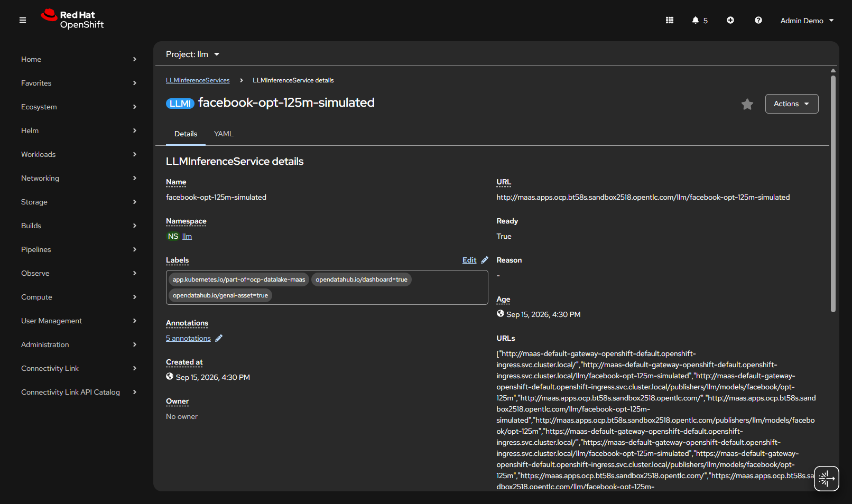The height and width of the screenshot is (504, 852).
Task: Click the maas.apps URL value text
Action: (x=643, y=197)
